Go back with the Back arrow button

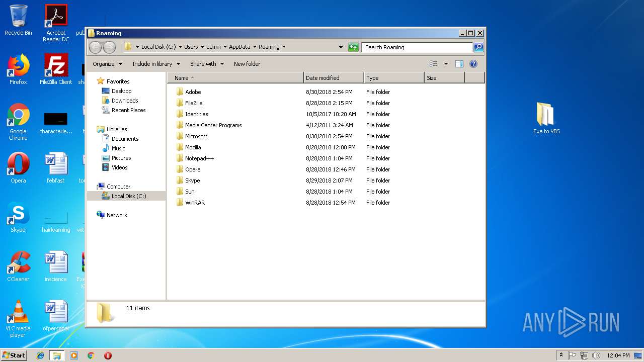coord(95,47)
